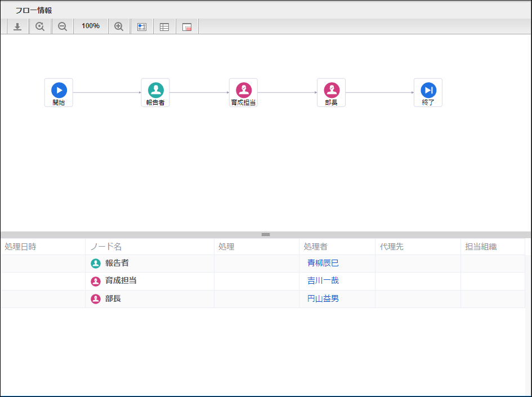Select the 報告者 node in the diagram
This screenshot has height=397, width=532.
point(155,92)
